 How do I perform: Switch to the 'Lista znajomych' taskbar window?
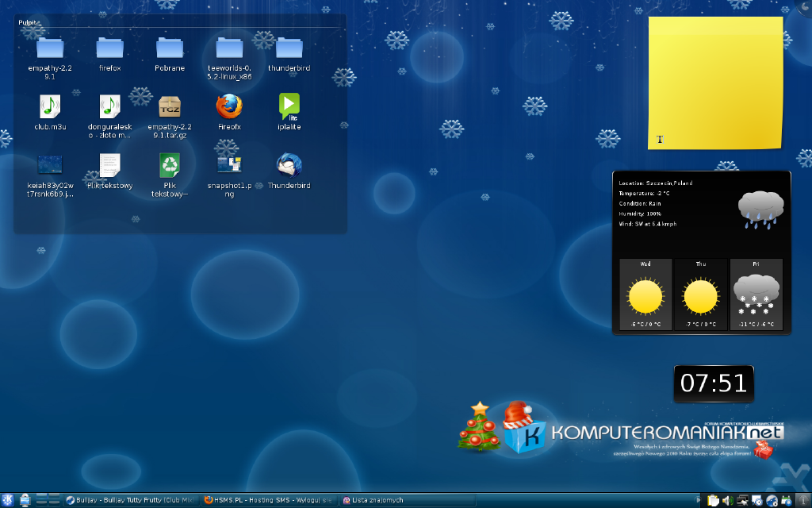[x=407, y=500]
